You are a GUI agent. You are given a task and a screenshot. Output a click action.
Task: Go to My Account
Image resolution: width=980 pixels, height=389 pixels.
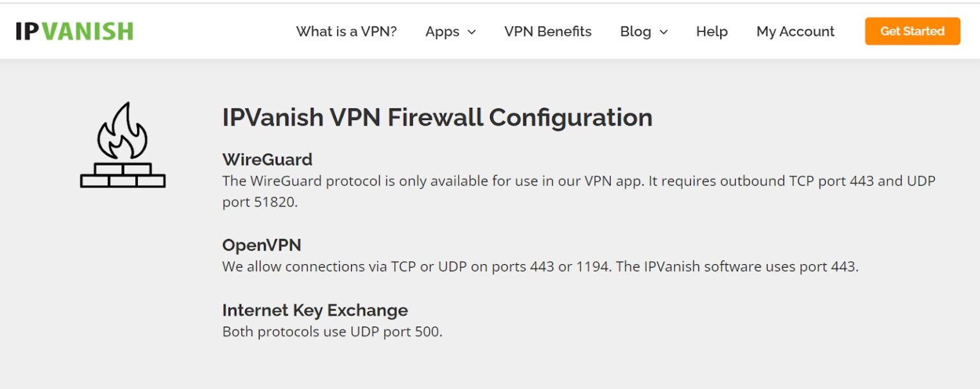coord(795,31)
